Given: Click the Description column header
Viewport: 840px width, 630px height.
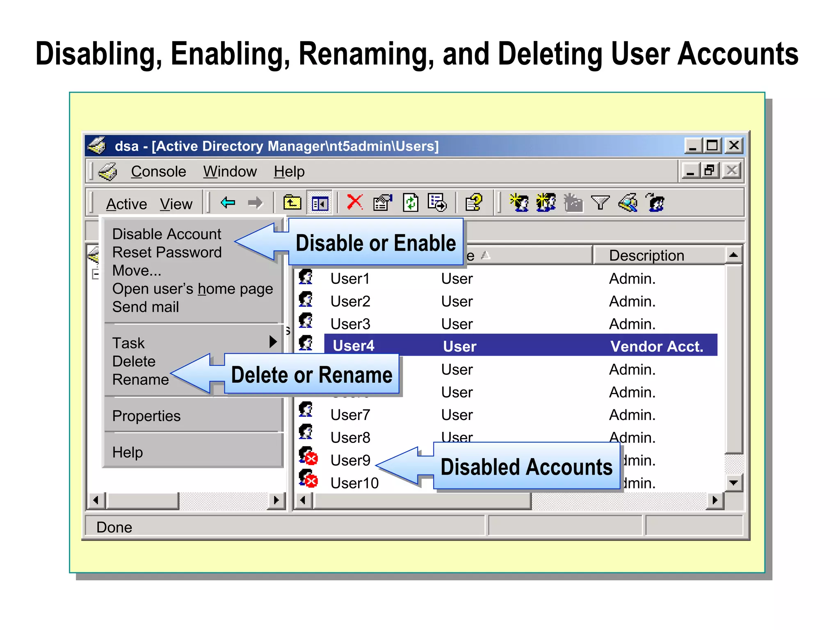Looking at the screenshot, I should pos(659,255).
